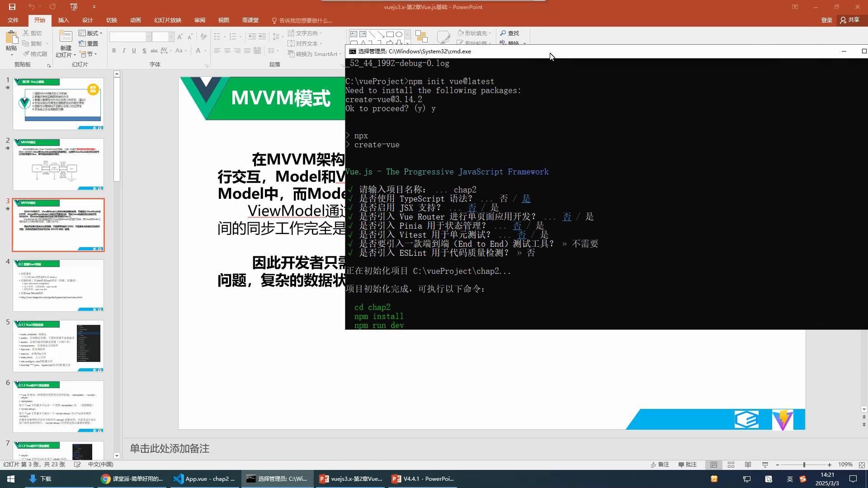Open Find (查找) in editing group
868x488 pixels.
(509, 33)
